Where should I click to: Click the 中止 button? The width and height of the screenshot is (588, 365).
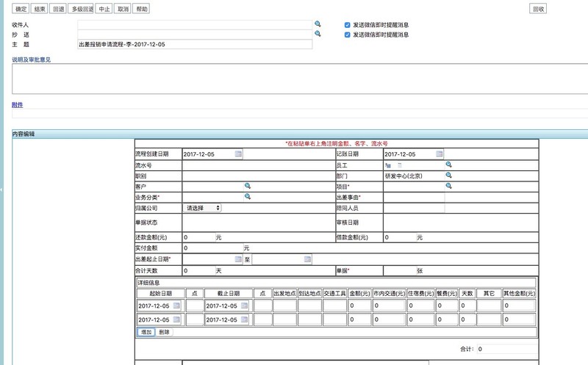coord(104,9)
